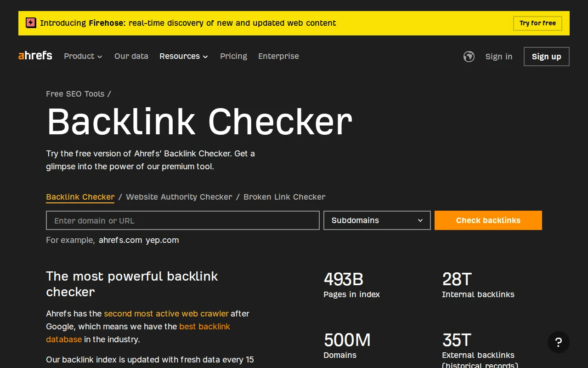Click the Try for free button
The height and width of the screenshot is (368, 588).
pos(537,23)
